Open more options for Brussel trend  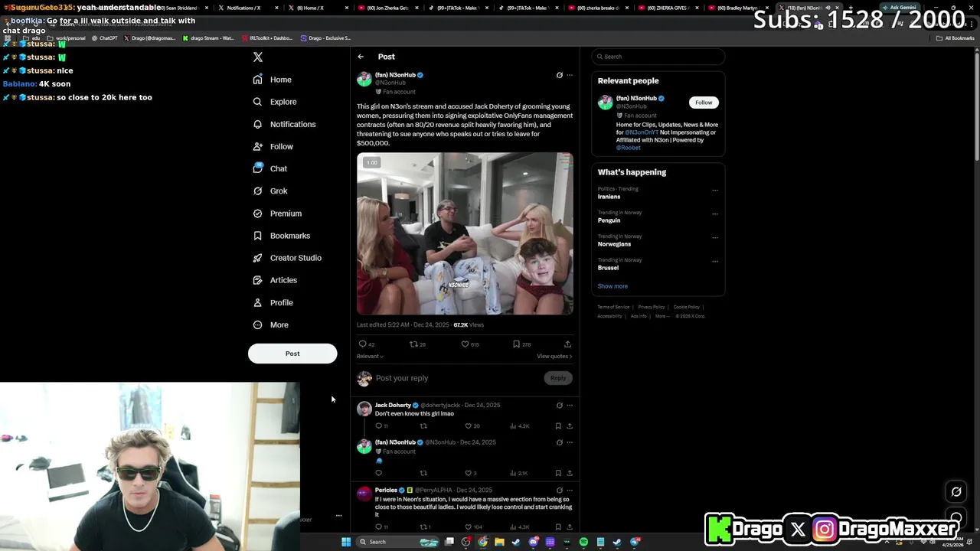pyautogui.click(x=715, y=261)
